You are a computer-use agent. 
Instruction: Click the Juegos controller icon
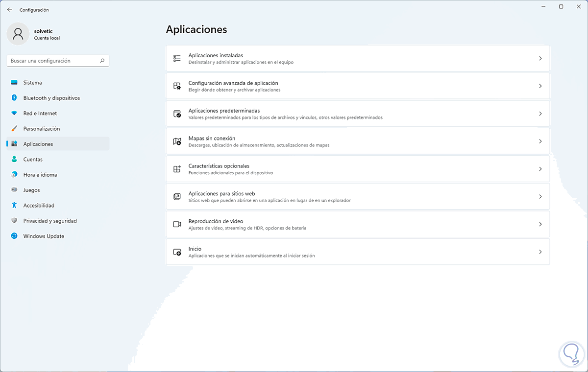click(14, 190)
